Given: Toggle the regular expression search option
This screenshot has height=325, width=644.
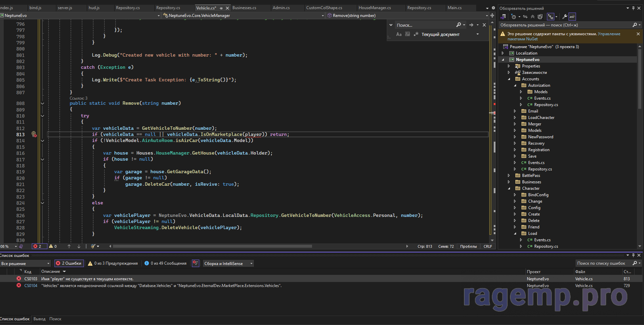Looking at the screenshot, I should [x=416, y=34].
